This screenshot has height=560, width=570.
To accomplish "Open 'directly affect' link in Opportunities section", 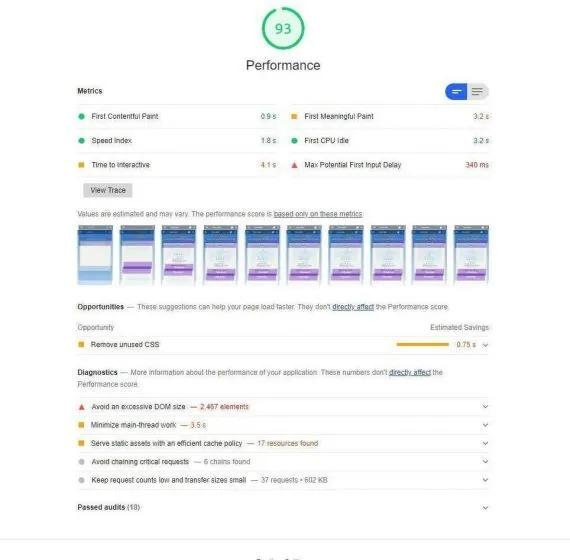I will pyautogui.click(x=353, y=307).
